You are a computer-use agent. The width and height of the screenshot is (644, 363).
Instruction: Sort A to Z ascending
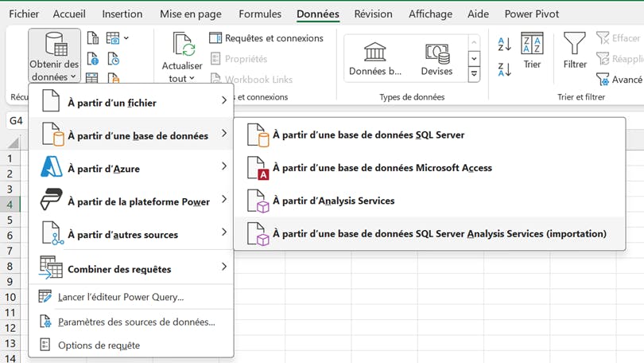point(504,44)
